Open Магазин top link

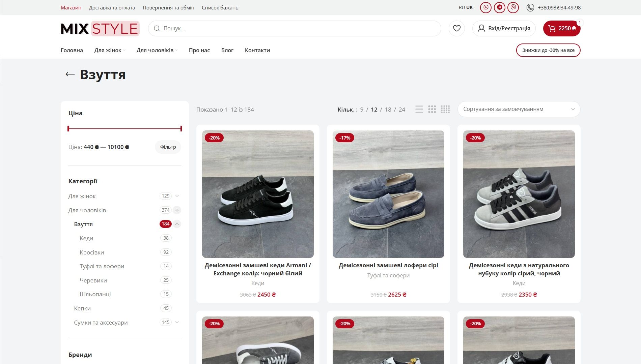click(71, 7)
